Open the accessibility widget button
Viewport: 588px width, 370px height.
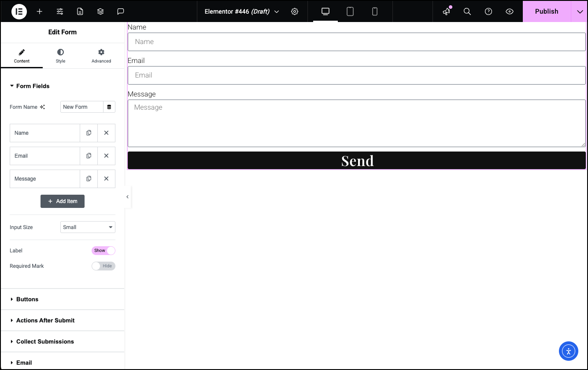pyautogui.click(x=568, y=351)
